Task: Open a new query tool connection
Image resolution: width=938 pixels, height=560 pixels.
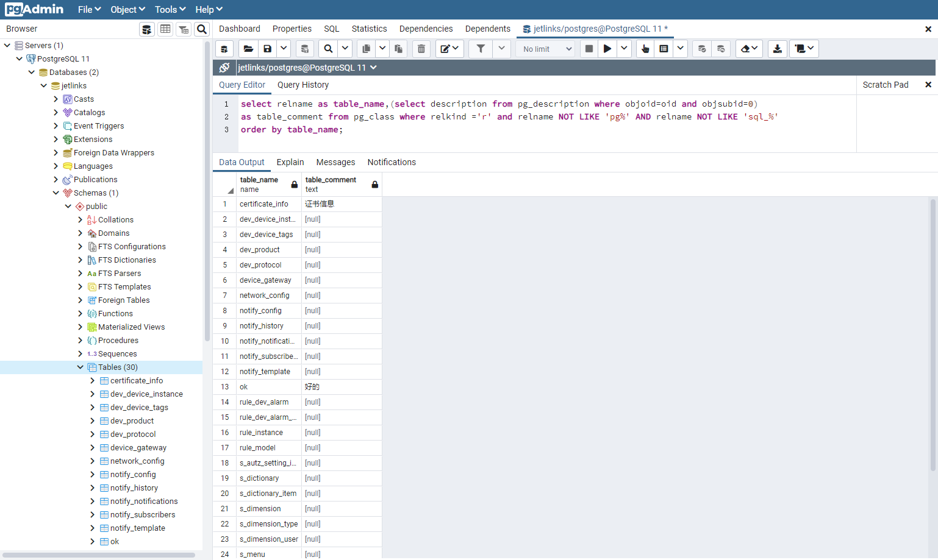Action: 224,49
